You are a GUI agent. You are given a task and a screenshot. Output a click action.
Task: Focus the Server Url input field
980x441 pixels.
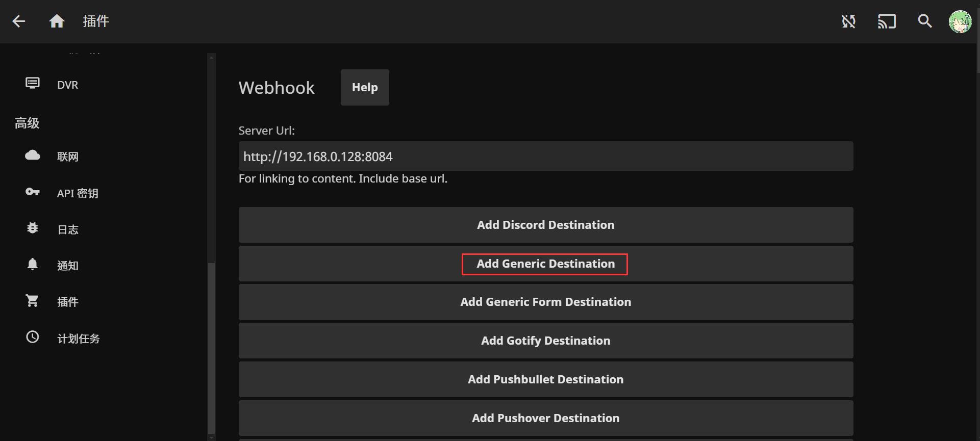click(x=545, y=157)
